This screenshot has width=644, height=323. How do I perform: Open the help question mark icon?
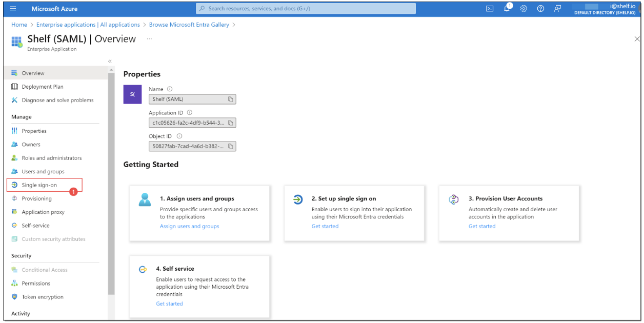[540, 9]
